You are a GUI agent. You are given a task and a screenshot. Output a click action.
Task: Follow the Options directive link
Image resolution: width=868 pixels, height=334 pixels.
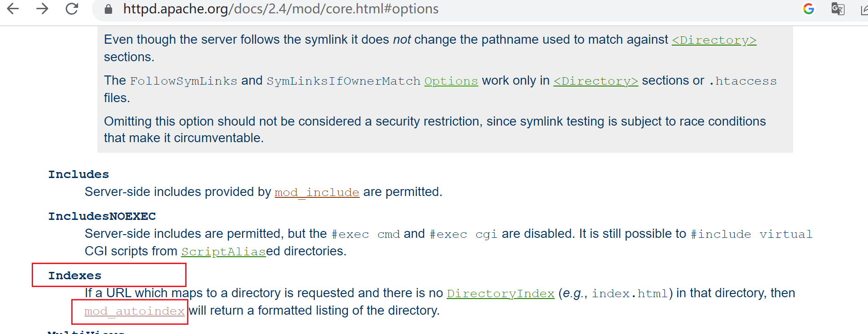451,81
